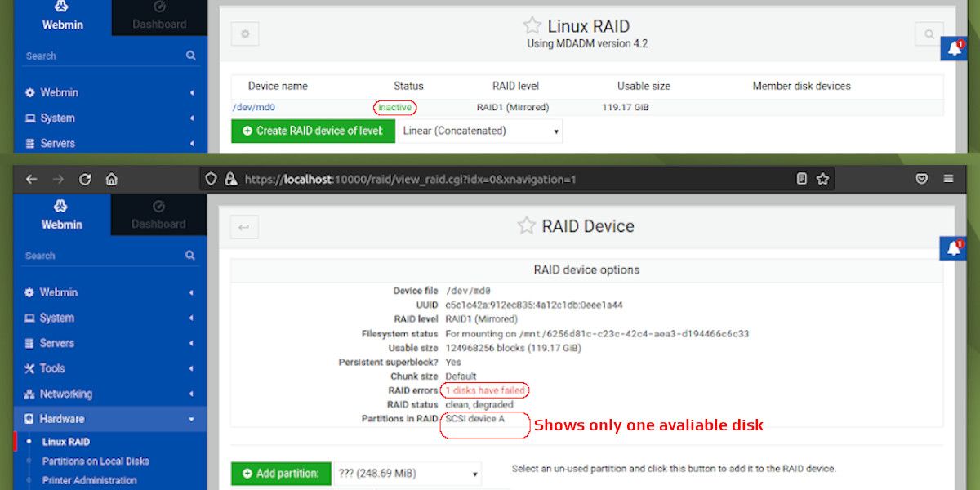Open the '??? (248.69 MiB)' partition dropdown
Screen dimensions: 980x490
(x=408, y=473)
